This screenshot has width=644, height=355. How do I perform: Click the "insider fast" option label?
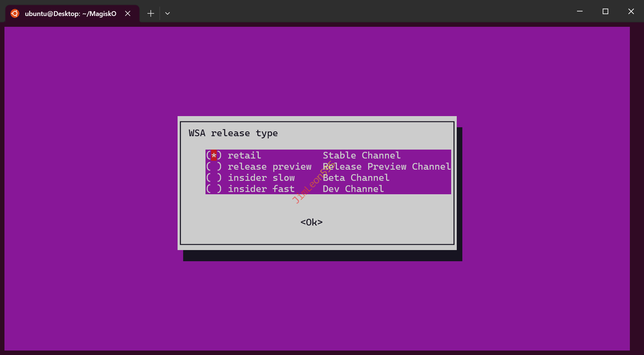261,189
